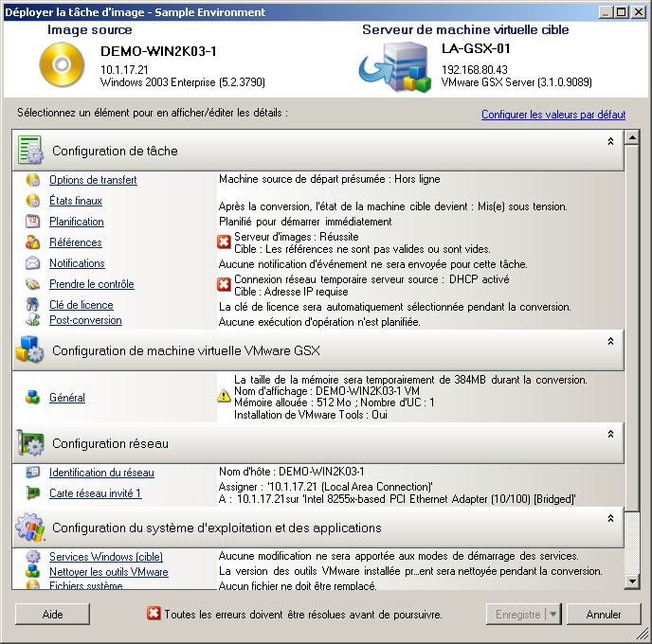This screenshot has height=644, width=652.
Task: Open the États finaux link
Action: tap(76, 201)
